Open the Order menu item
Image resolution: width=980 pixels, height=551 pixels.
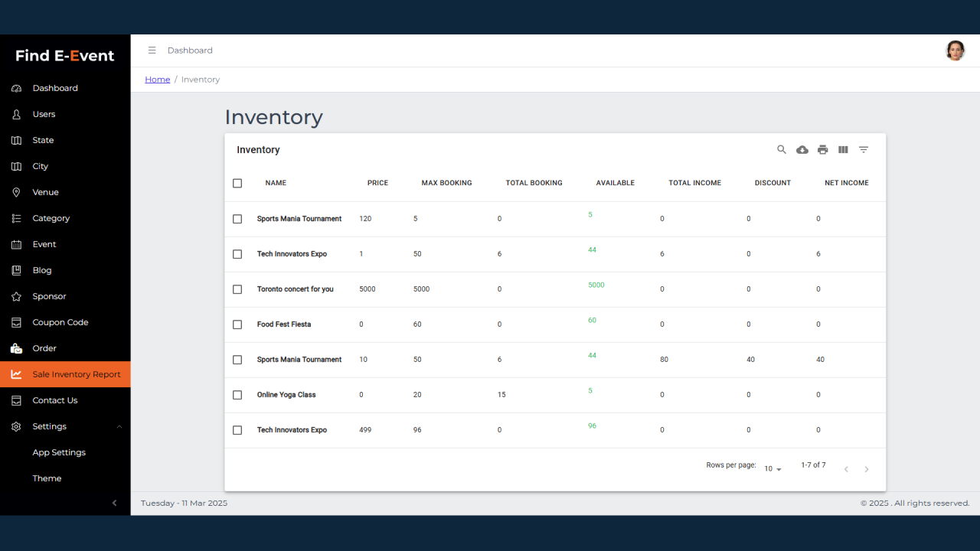point(44,348)
